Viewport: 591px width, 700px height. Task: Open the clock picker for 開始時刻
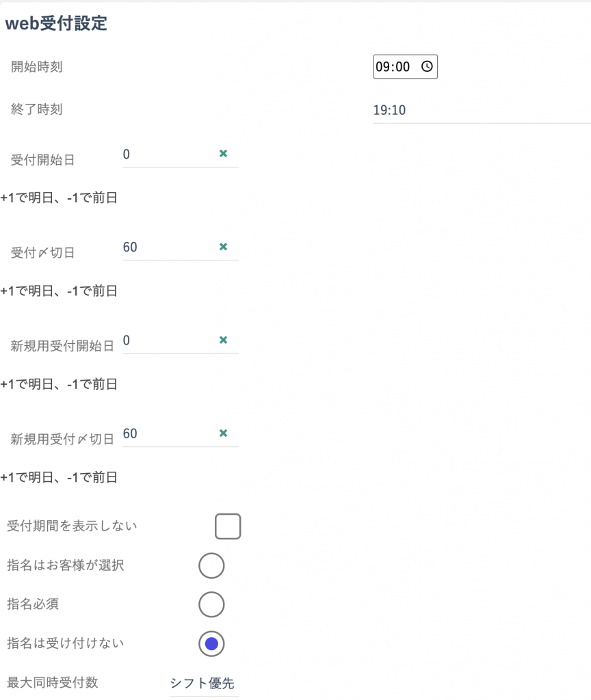pyautogui.click(x=427, y=66)
